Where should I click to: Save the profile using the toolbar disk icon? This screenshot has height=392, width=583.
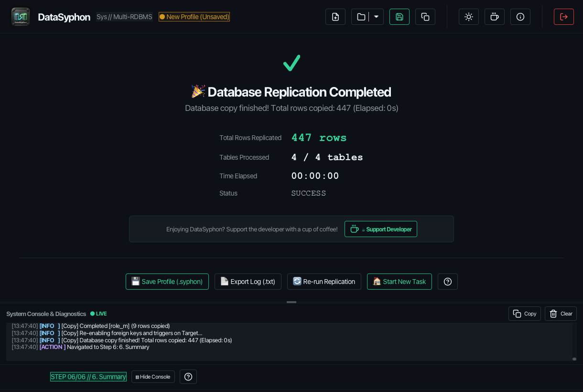(399, 17)
